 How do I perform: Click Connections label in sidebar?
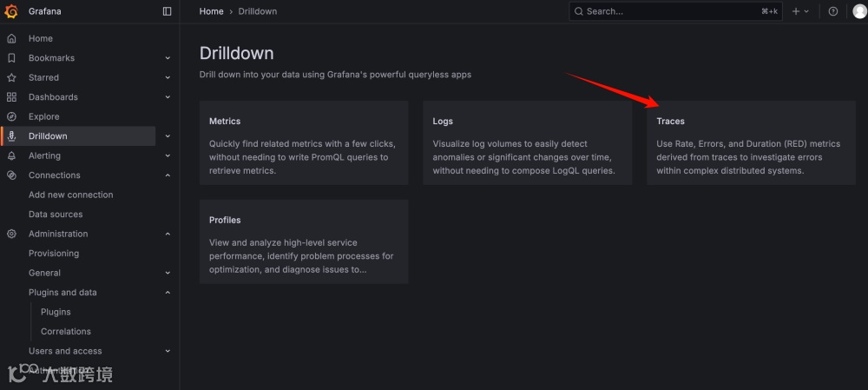(x=54, y=175)
